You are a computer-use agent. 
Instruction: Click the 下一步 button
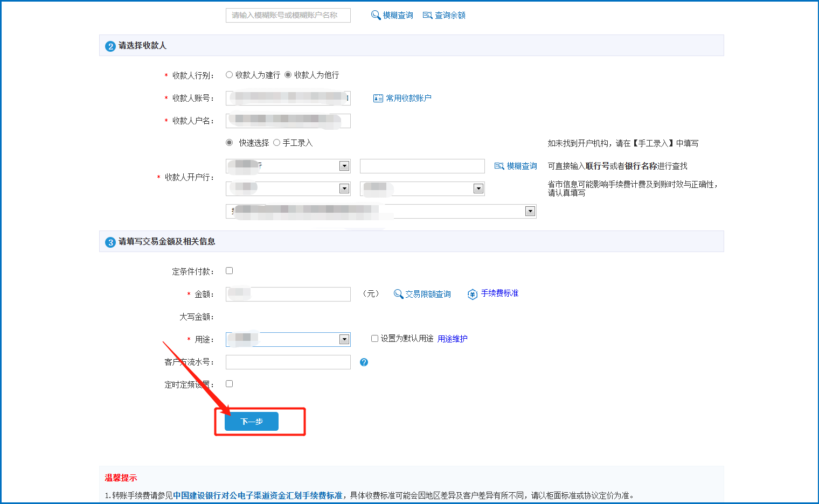252,421
